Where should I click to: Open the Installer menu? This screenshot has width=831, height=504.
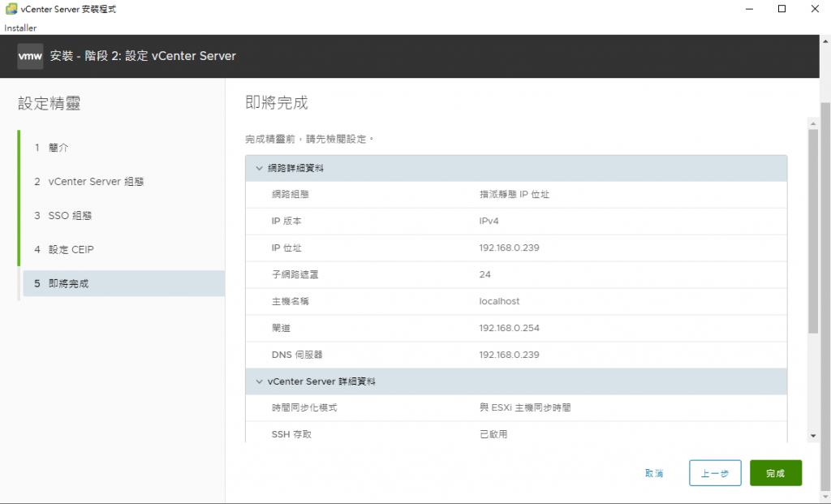click(20, 28)
